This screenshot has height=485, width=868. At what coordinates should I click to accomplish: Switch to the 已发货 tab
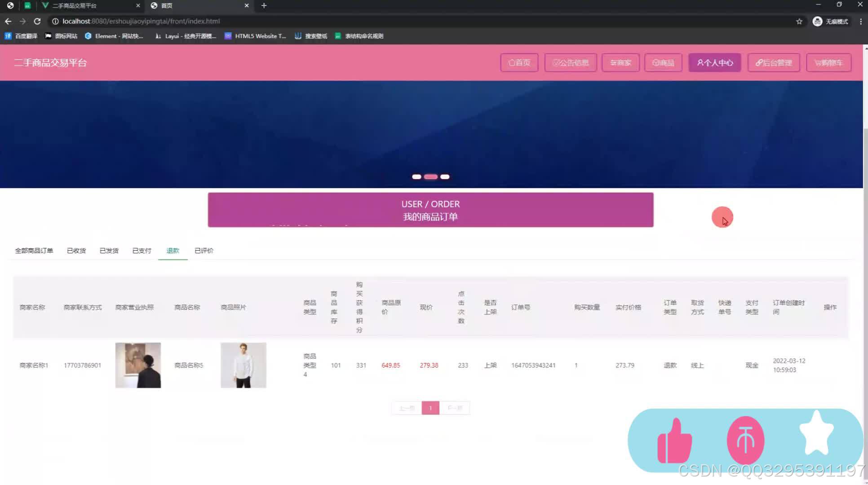tap(109, 251)
